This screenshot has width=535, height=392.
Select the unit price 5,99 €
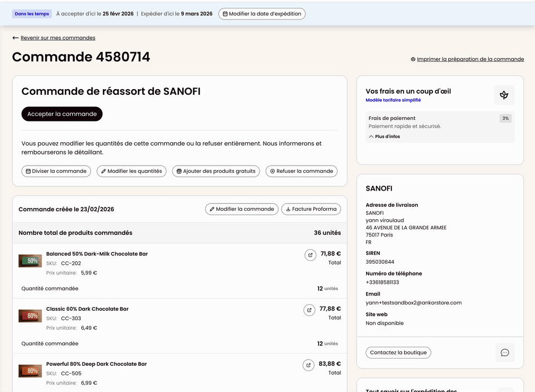pyautogui.click(x=89, y=273)
